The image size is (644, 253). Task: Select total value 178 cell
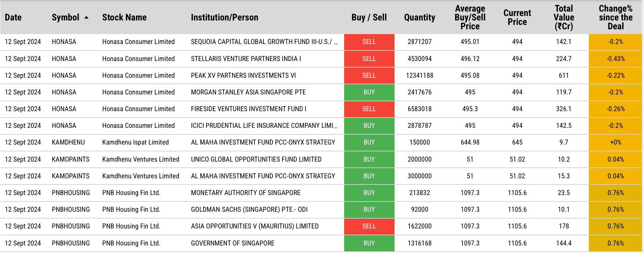(x=564, y=226)
